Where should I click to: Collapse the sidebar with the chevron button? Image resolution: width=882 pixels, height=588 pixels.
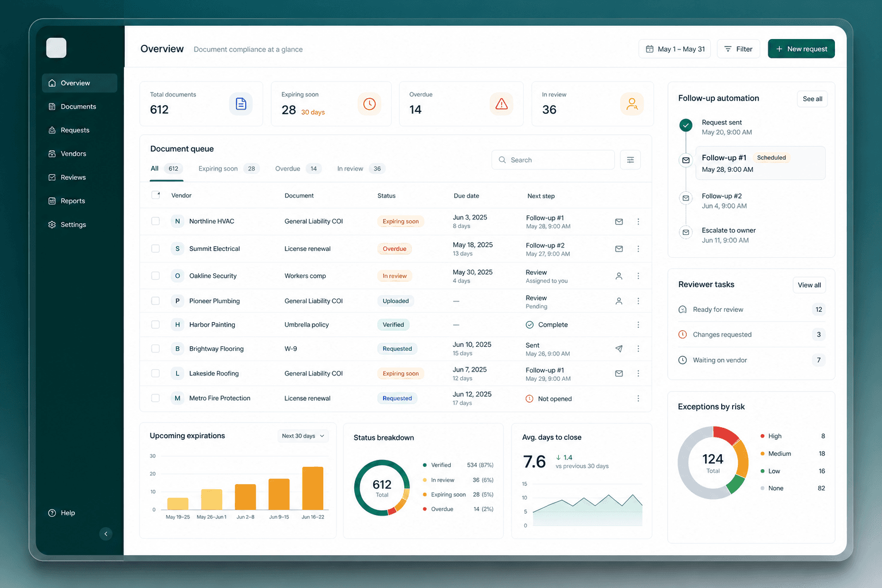[x=106, y=534]
